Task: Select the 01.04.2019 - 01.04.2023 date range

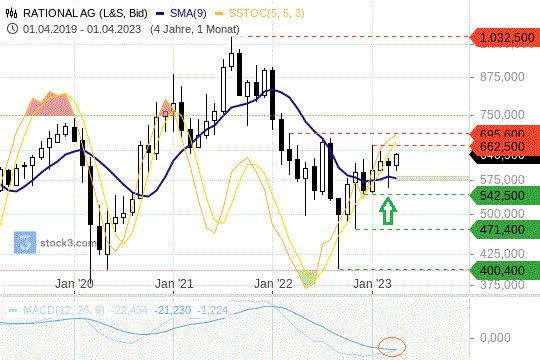Action: [82, 29]
